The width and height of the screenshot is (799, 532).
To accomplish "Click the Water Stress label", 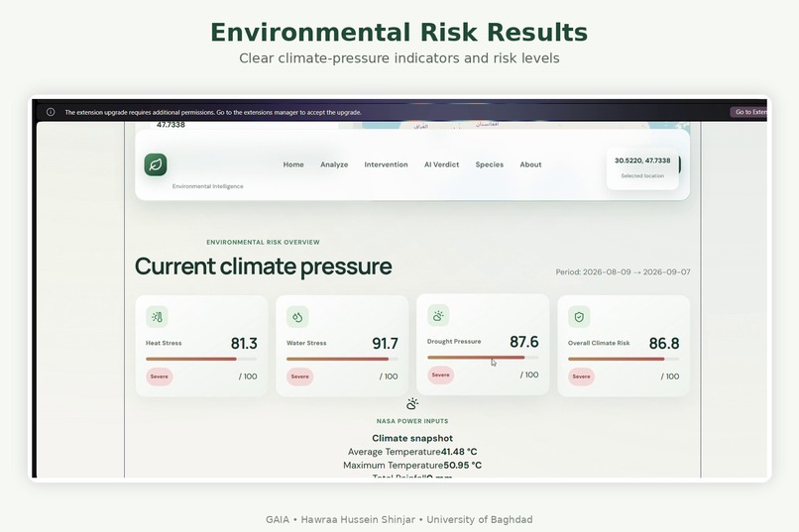I will tap(306, 343).
